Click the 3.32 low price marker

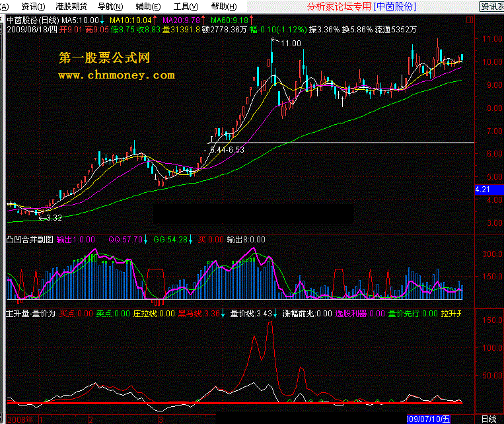[x=54, y=218]
